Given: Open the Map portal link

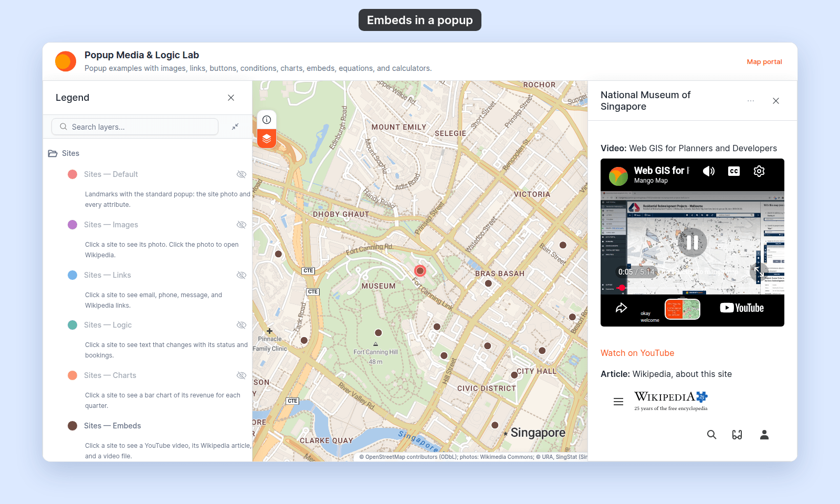Looking at the screenshot, I should [x=764, y=61].
